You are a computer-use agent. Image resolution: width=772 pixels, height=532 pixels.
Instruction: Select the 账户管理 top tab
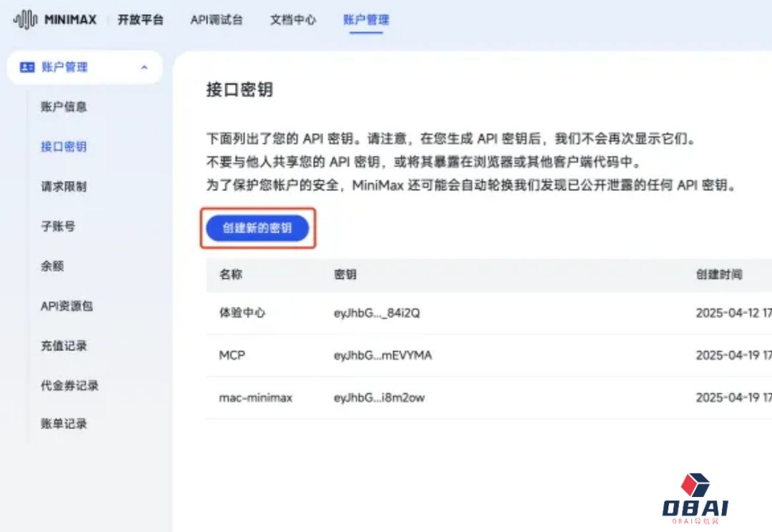(x=366, y=20)
